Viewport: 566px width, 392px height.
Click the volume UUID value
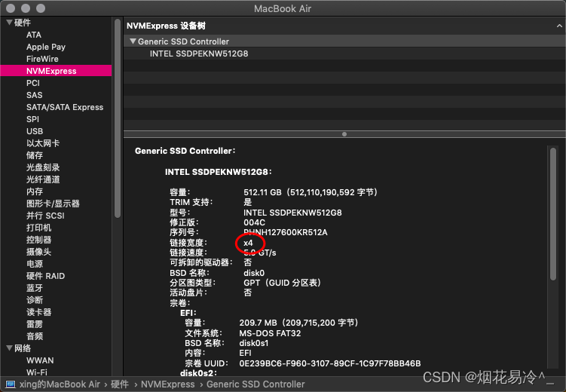pos(330,363)
